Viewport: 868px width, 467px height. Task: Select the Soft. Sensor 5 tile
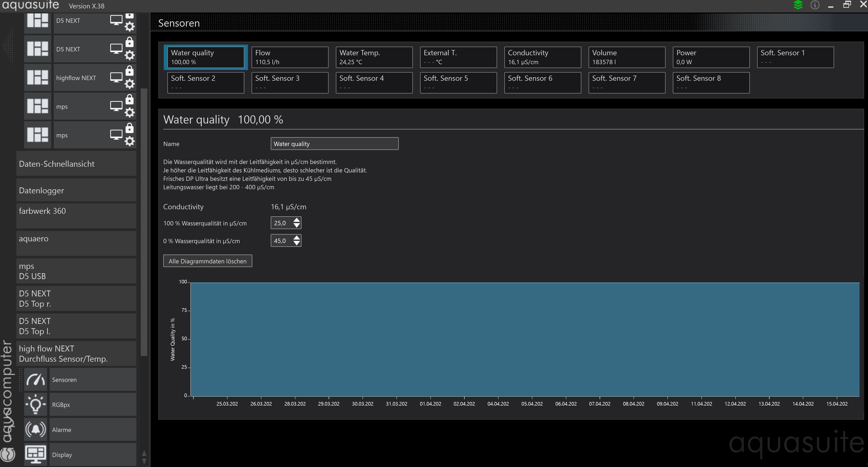click(458, 83)
